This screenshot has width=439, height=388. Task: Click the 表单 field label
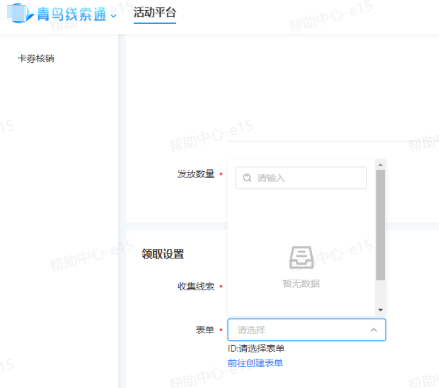click(205, 330)
